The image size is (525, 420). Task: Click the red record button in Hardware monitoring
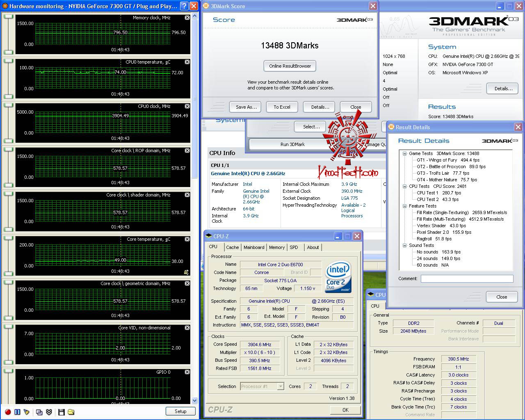pos(8,412)
